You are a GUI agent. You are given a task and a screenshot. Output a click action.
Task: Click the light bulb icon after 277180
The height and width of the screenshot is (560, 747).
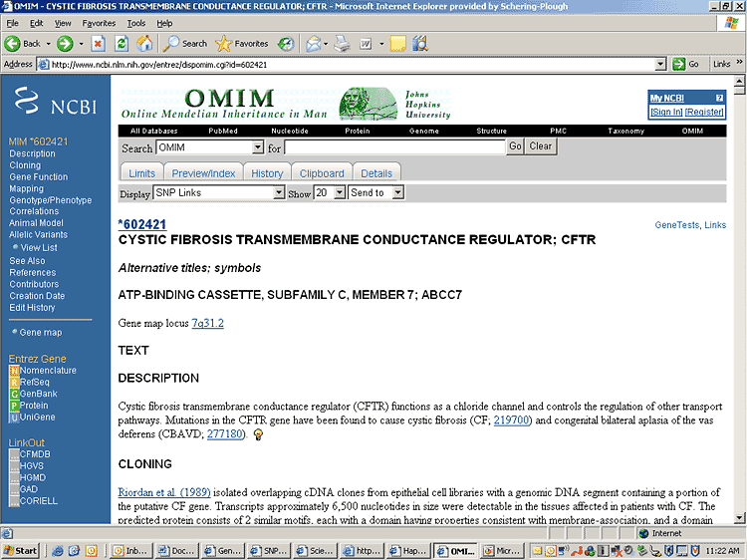(258, 434)
